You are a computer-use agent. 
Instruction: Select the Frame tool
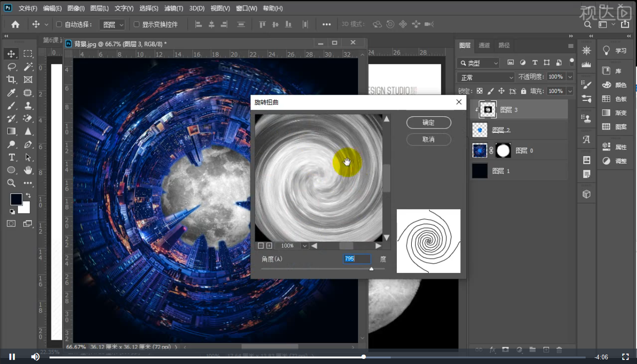pyautogui.click(x=28, y=80)
